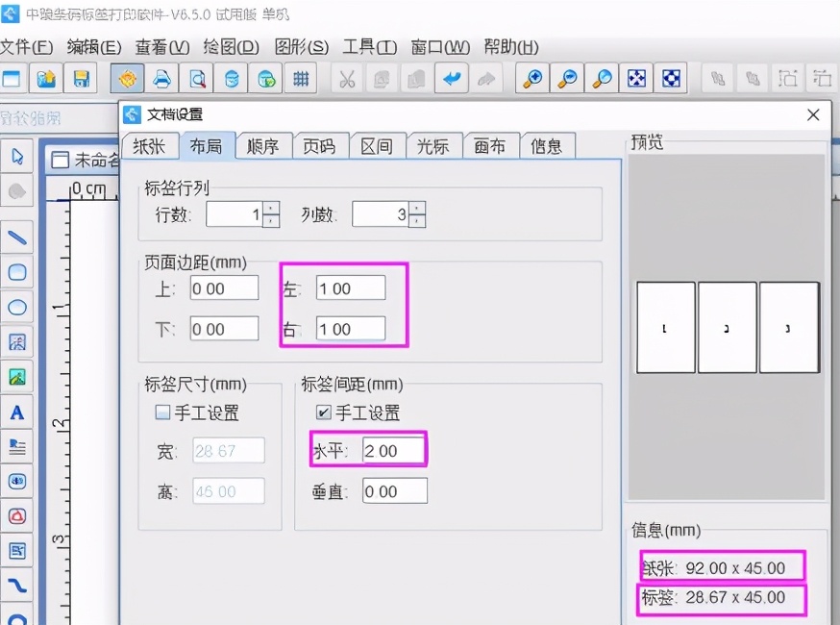Click the rightmost blue fit-screen icon

pyautogui.click(x=671, y=79)
